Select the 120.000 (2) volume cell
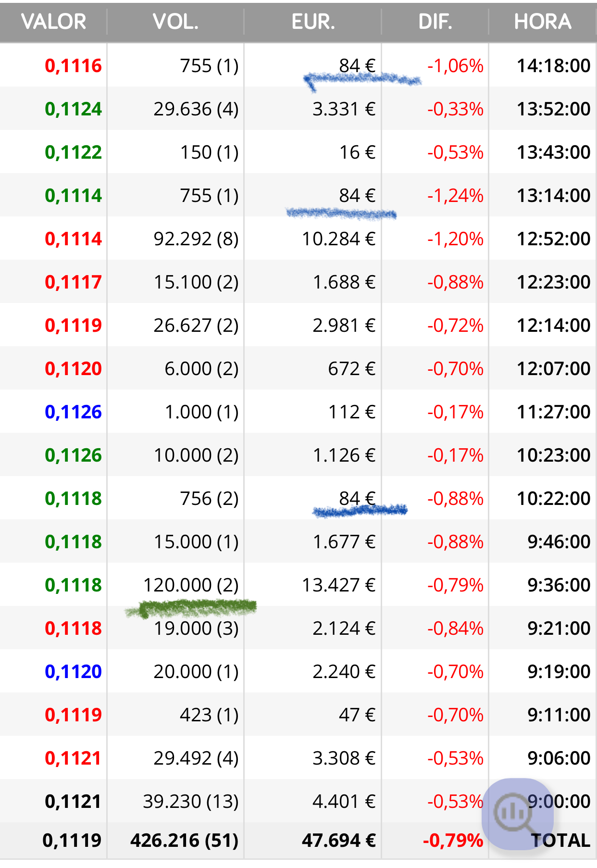 coord(191,585)
